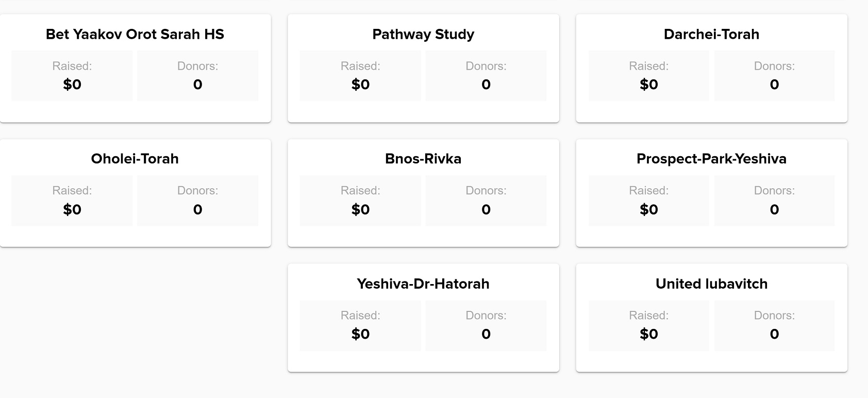The image size is (868, 398).
Task: Select the Yeshiva-Dr-Hatorah card title
Action: click(423, 284)
